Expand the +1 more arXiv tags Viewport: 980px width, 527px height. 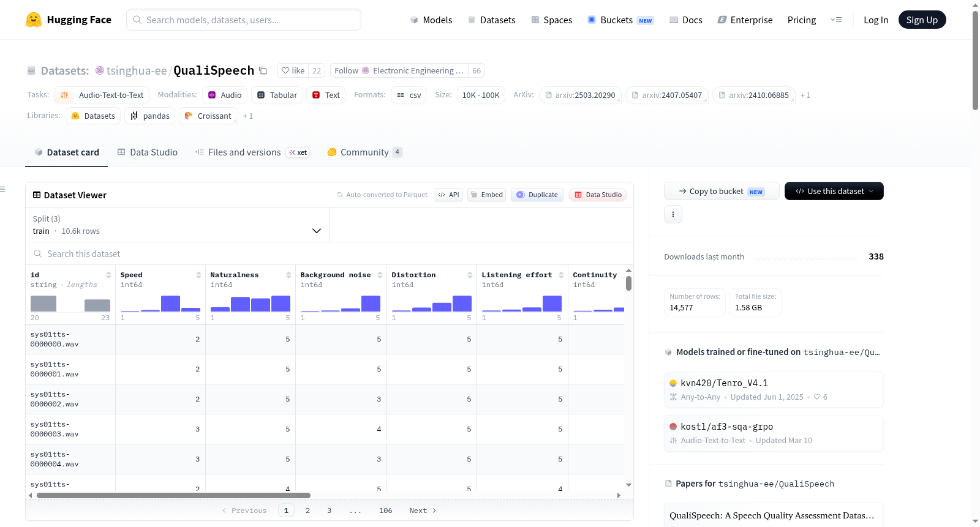click(805, 95)
